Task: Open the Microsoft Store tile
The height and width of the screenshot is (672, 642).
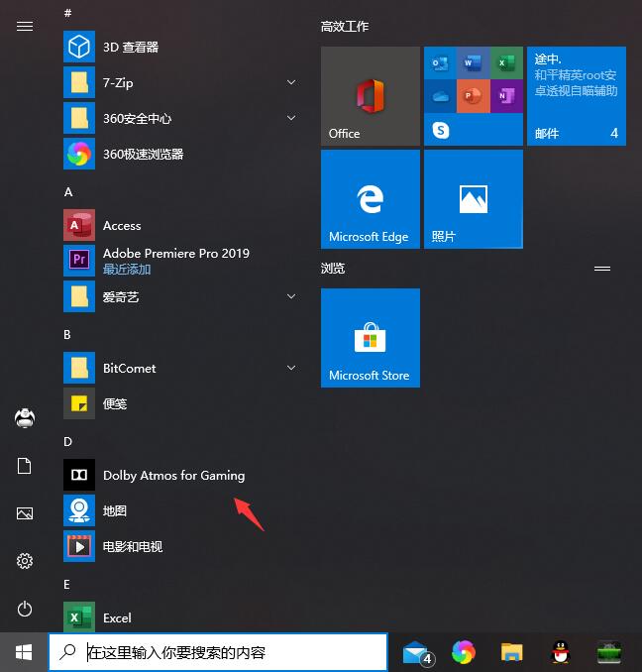Action: 370,338
